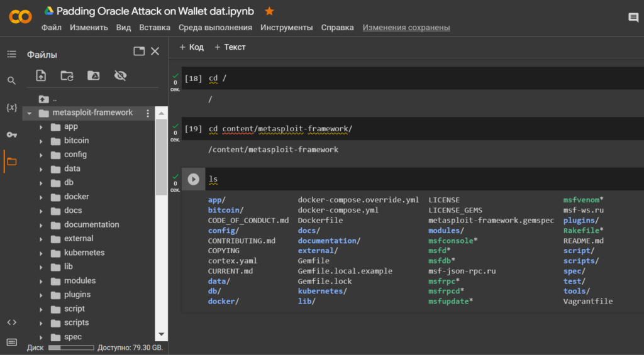The image size is (644, 355).
Task: Close the Files panel with X
Action: point(155,52)
